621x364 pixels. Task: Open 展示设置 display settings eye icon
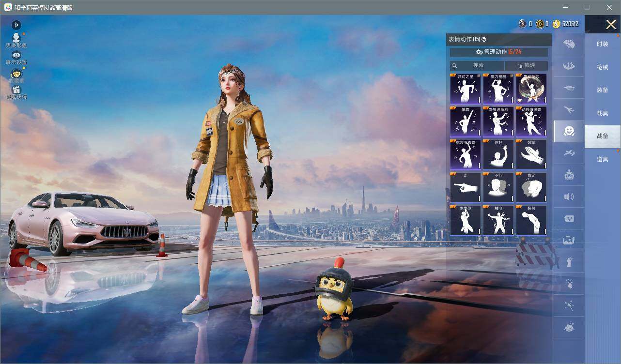click(x=16, y=55)
